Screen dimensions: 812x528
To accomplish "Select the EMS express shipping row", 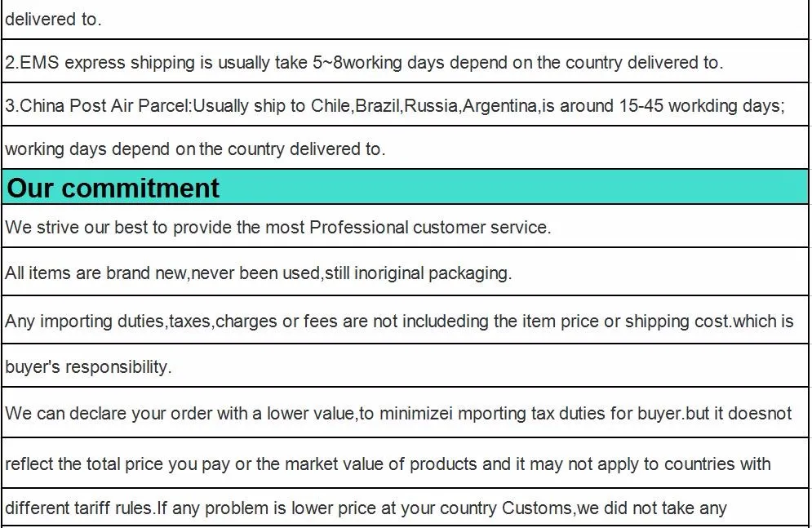I will [x=405, y=61].
